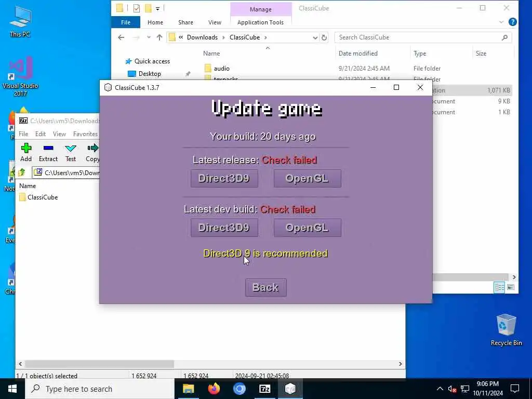The height and width of the screenshot is (399, 532).
Task: Click the right scroll arrow in 7-Zip
Action: pos(401,364)
